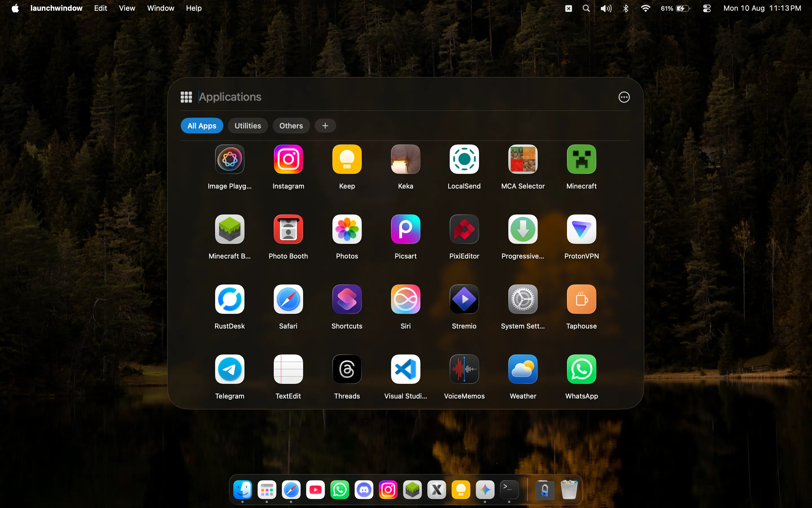812x508 pixels.
Task: Open Safari from the Dock
Action: 291,490
